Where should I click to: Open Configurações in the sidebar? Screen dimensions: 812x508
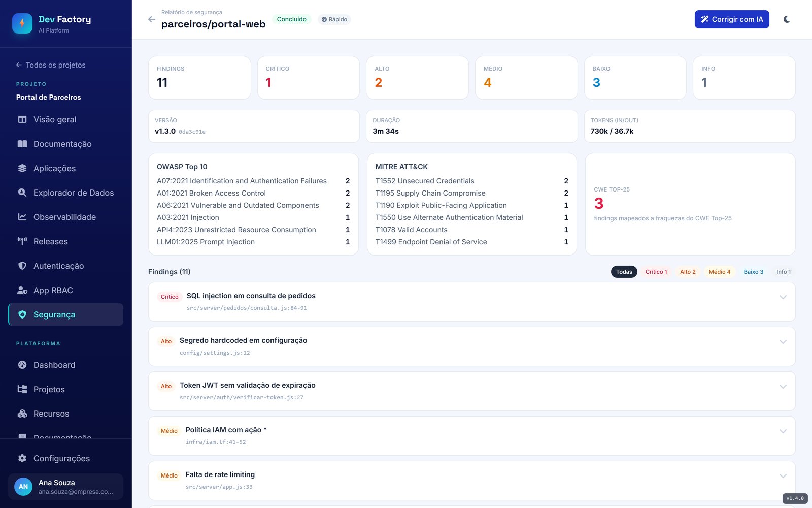click(65, 458)
